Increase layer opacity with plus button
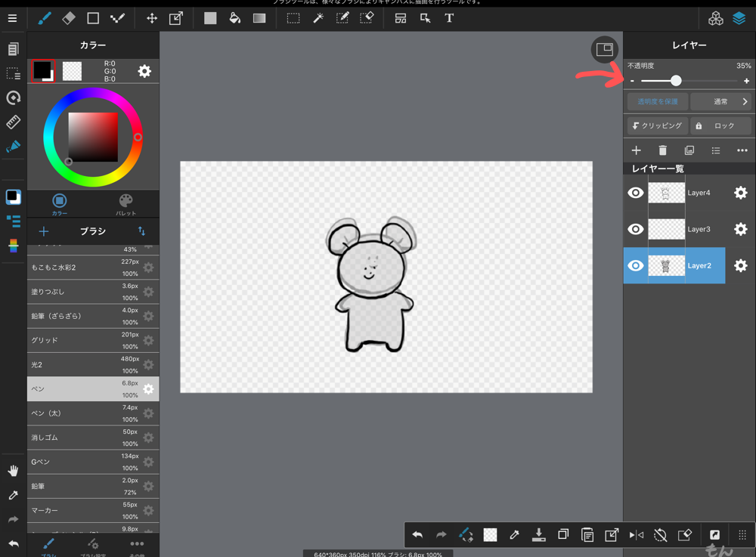 pos(746,81)
